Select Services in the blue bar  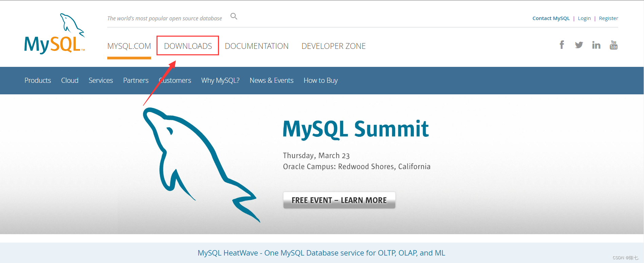tap(101, 80)
